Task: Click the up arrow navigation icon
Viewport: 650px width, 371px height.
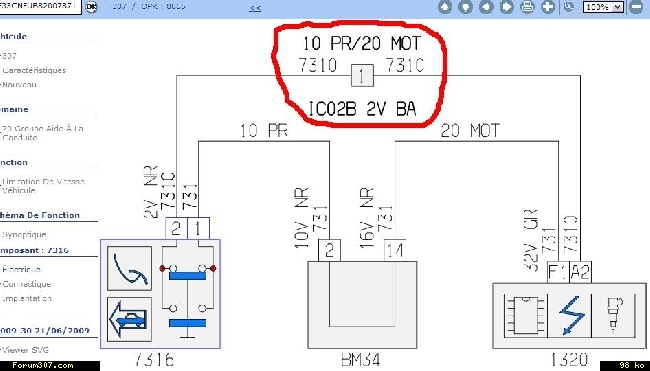Action: click(445, 7)
